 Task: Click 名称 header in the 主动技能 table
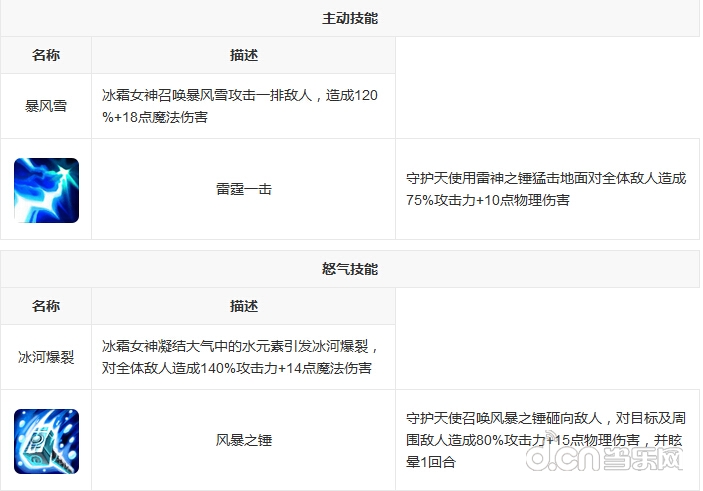[46, 55]
